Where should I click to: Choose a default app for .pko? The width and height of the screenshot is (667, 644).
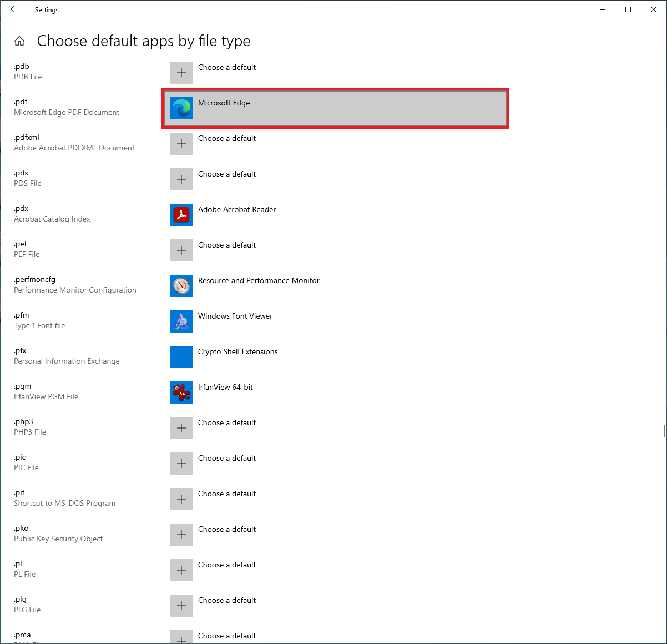pos(181,535)
